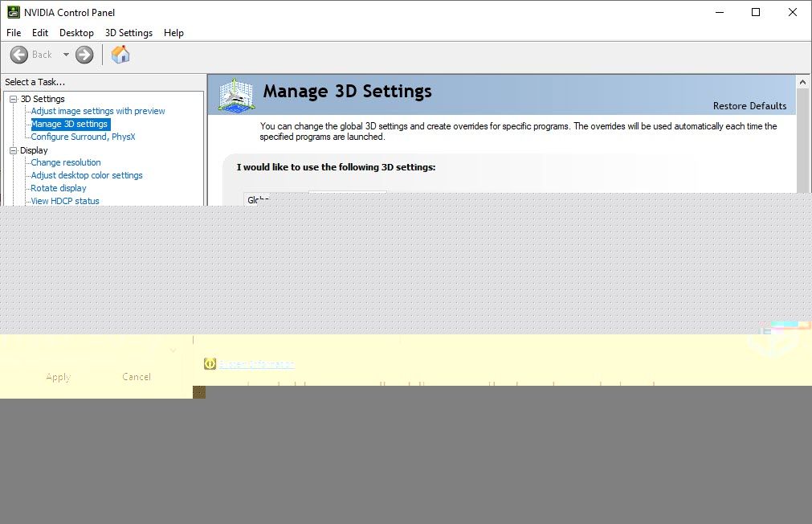Screen dimensions: 812x524
Task: Click the Forward arrow icon
Action: [84, 55]
